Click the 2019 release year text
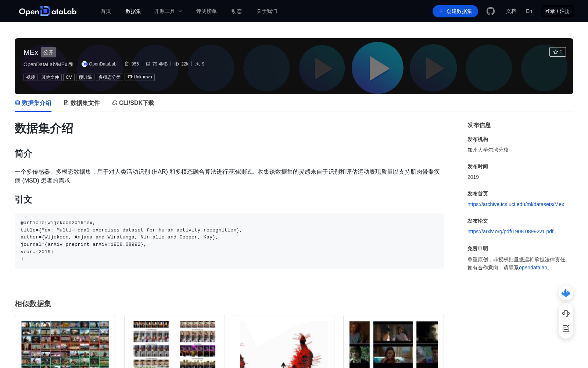The image size is (588, 368). tap(473, 177)
